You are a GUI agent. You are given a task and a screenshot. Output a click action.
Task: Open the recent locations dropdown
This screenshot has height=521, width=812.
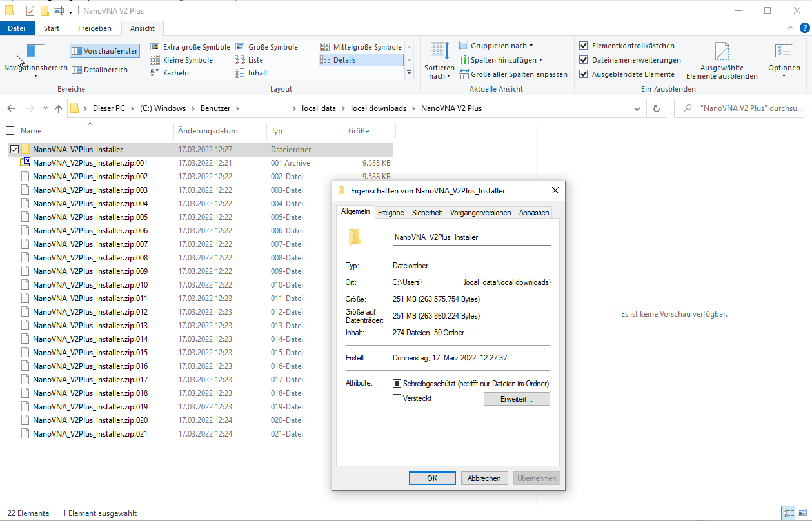click(x=45, y=108)
